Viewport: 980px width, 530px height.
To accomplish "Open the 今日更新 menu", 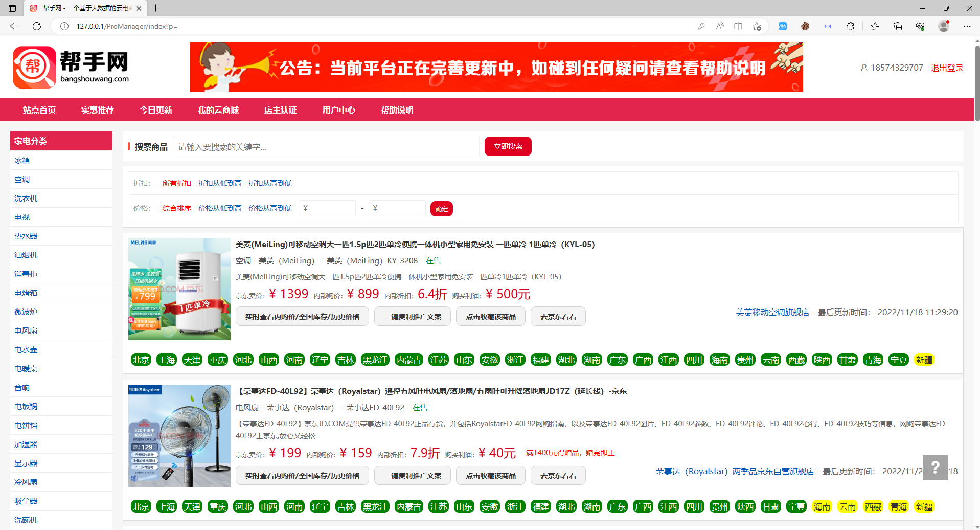I will pyautogui.click(x=156, y=110).
